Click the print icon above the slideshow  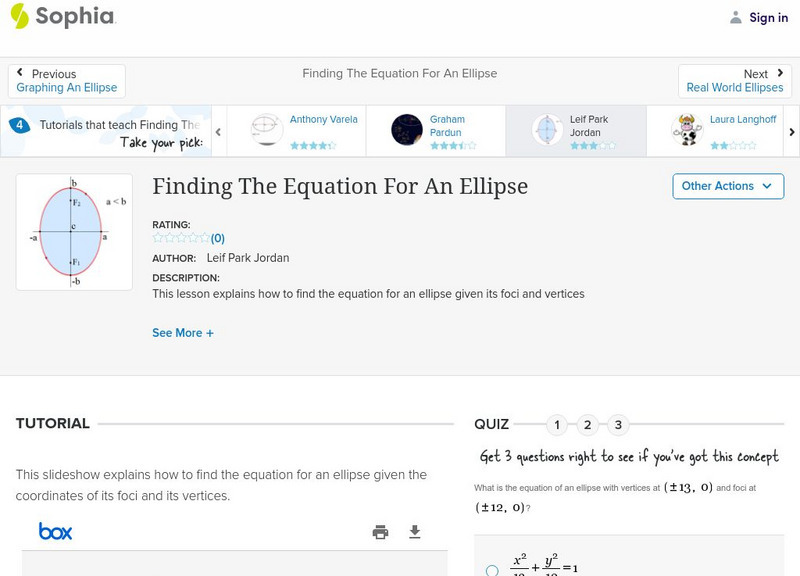[x=381, y=532]
